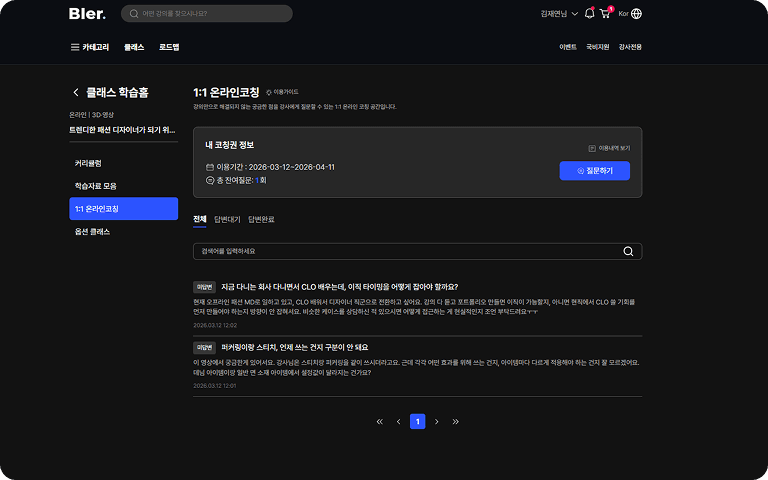The width and height of the screenshot is (768, 480).
Task: Click the 클래스 학습홈 heading
Action: (117, 92)
